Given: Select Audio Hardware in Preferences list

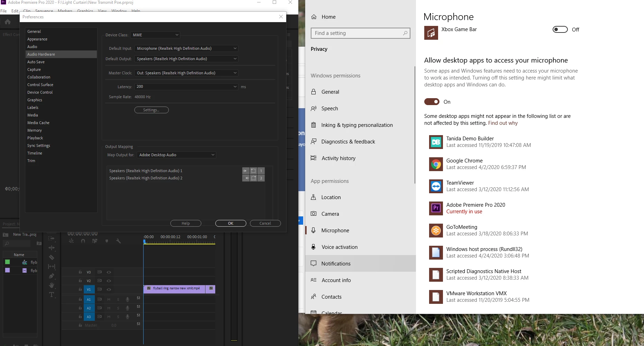Looking at the screenshot, I should coord(61,54).
